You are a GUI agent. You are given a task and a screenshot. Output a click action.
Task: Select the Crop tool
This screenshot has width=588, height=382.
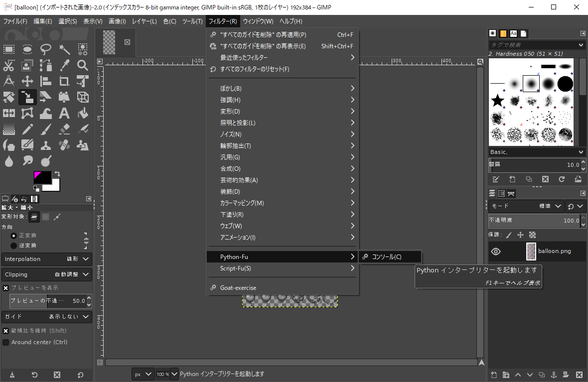[65, 81]
